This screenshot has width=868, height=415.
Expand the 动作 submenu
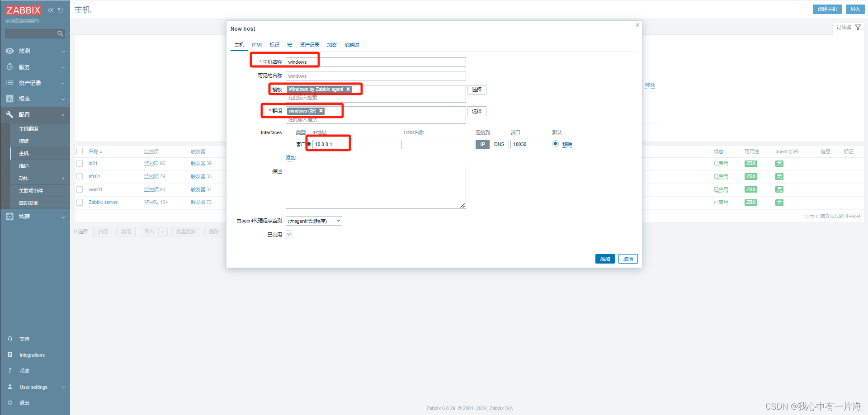(x=63, y=179)
